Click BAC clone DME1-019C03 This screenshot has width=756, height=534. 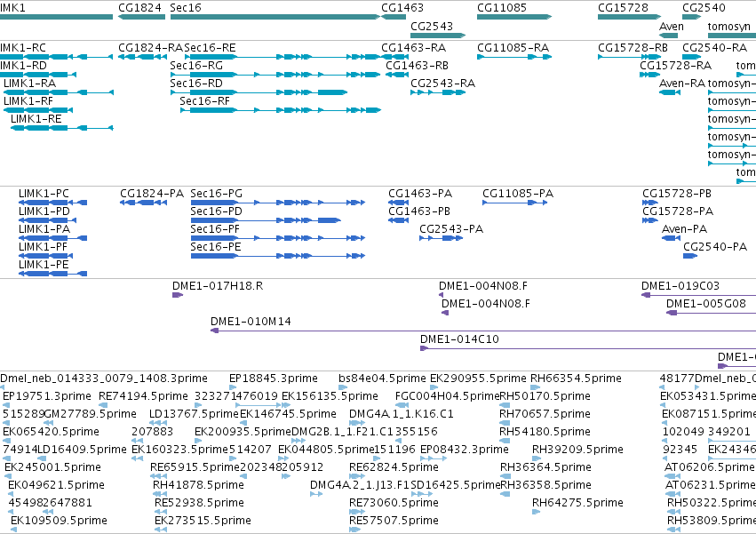click(680, 286)
